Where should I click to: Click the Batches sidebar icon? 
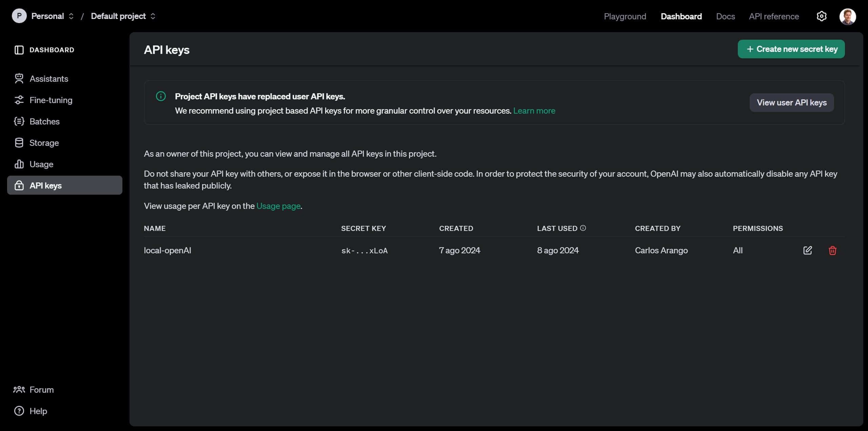[19, 121]
